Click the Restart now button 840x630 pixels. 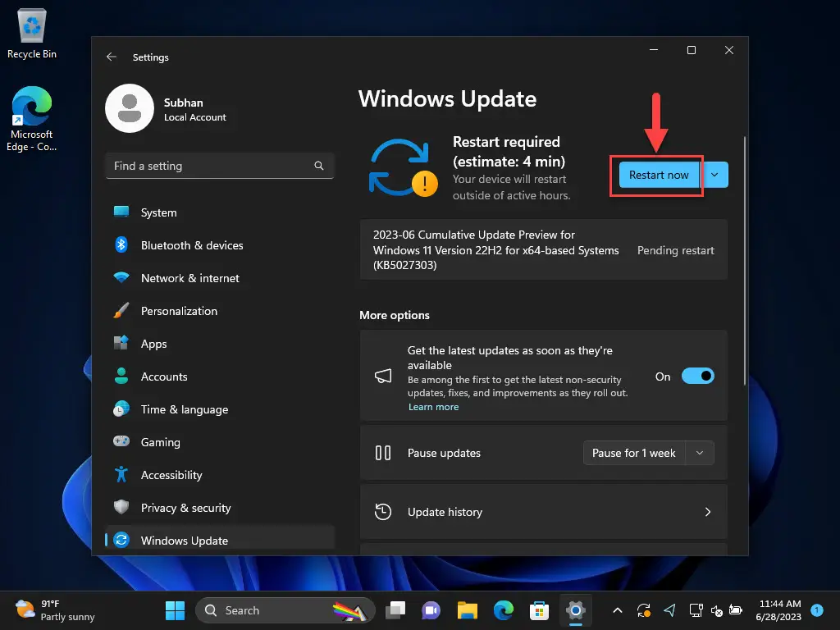(x=659, y=176)
